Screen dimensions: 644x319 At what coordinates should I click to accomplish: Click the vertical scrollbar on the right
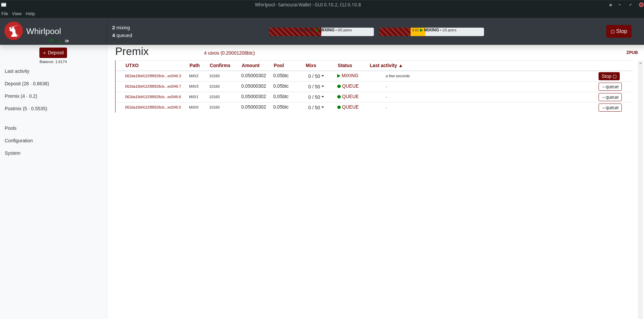(x=640, y=189)
